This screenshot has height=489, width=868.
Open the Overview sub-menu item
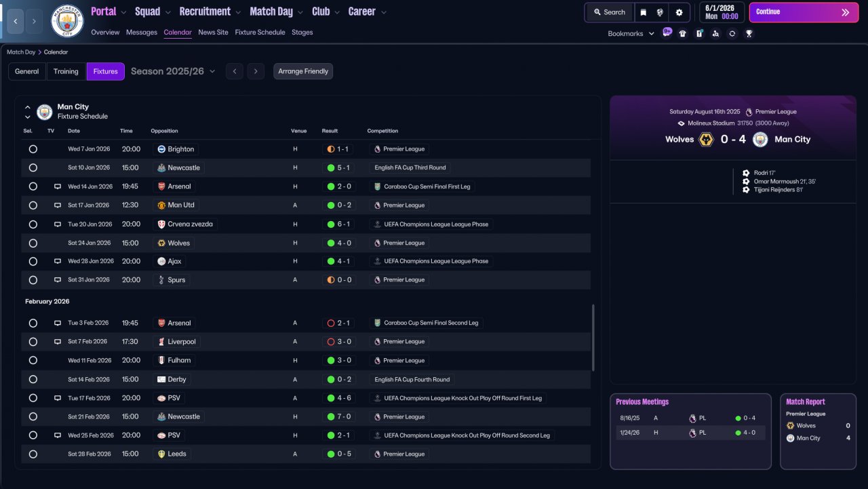[x=105, y=32]
